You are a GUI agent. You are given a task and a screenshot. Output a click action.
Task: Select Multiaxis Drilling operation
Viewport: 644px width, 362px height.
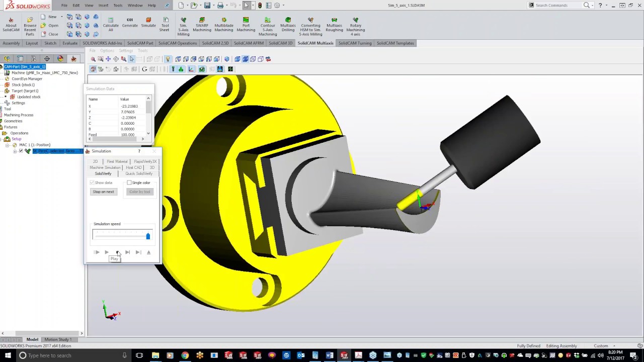click(288, 25)
